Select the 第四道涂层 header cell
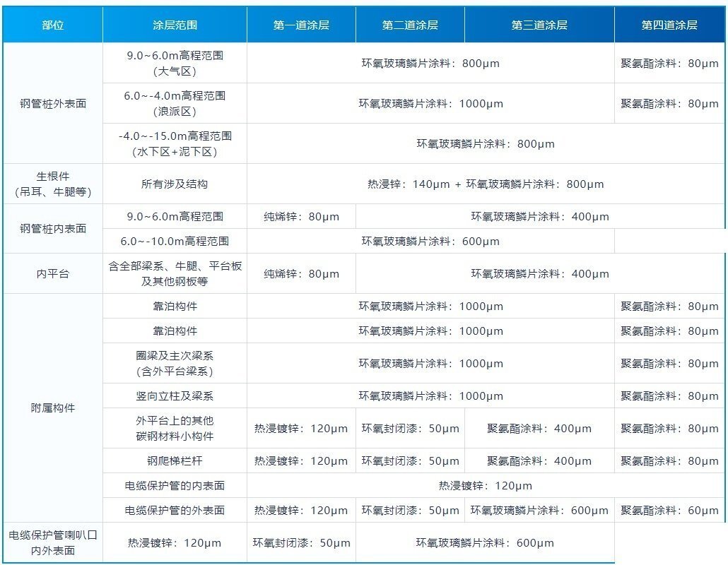Viewport: 728px width, 565px height. pos(669,25)
